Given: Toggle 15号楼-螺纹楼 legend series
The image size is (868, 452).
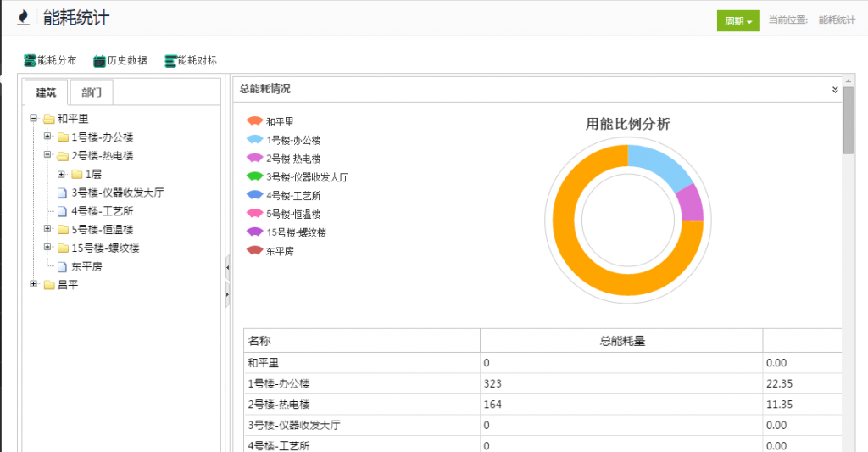Looking at the screenshot, I should pos(254,232).
